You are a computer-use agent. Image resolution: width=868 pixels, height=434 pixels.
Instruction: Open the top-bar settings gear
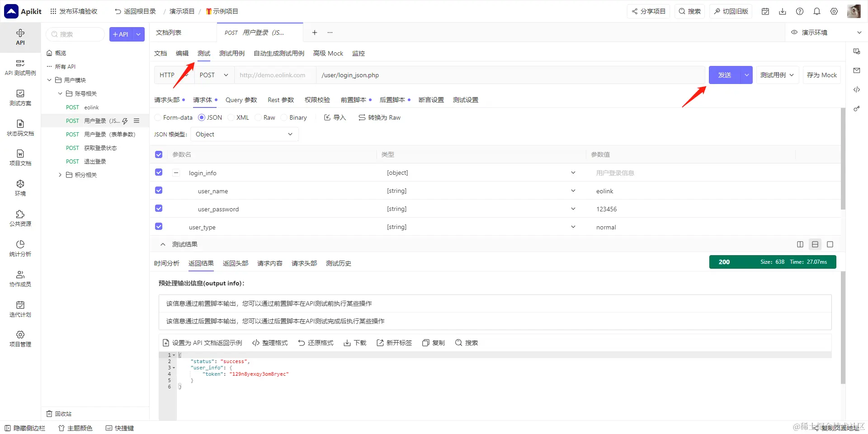(x=834, y=11)
